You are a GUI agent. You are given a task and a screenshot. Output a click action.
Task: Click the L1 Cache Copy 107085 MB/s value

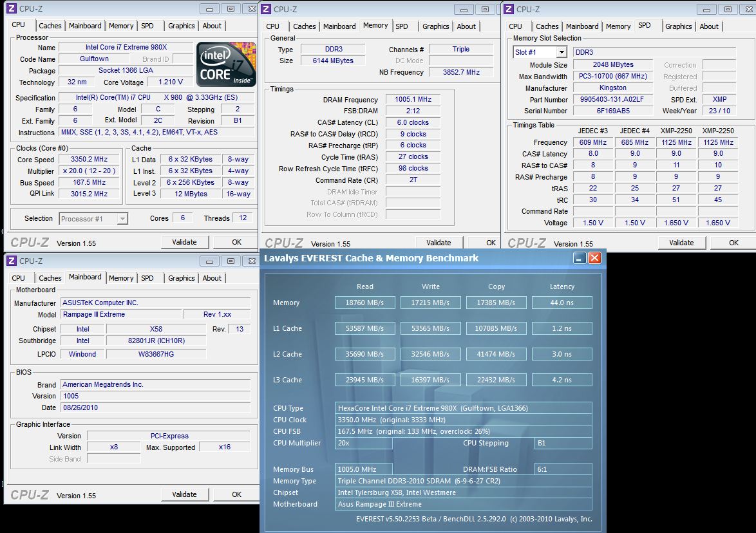496,328
